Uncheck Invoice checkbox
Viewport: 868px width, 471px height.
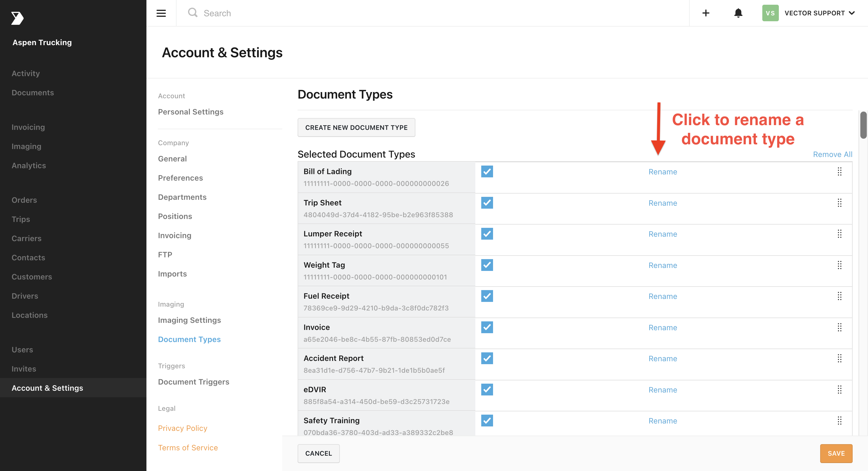coord(487,328)
